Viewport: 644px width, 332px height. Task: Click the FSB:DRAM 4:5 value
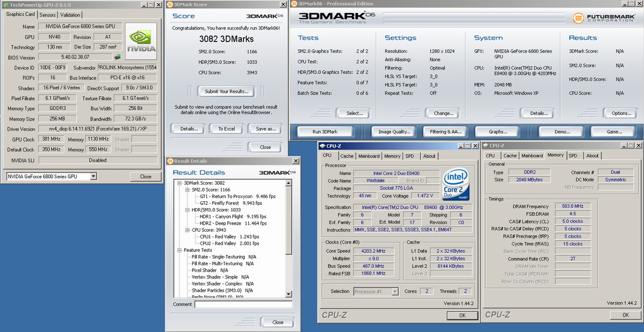(573, 214)
